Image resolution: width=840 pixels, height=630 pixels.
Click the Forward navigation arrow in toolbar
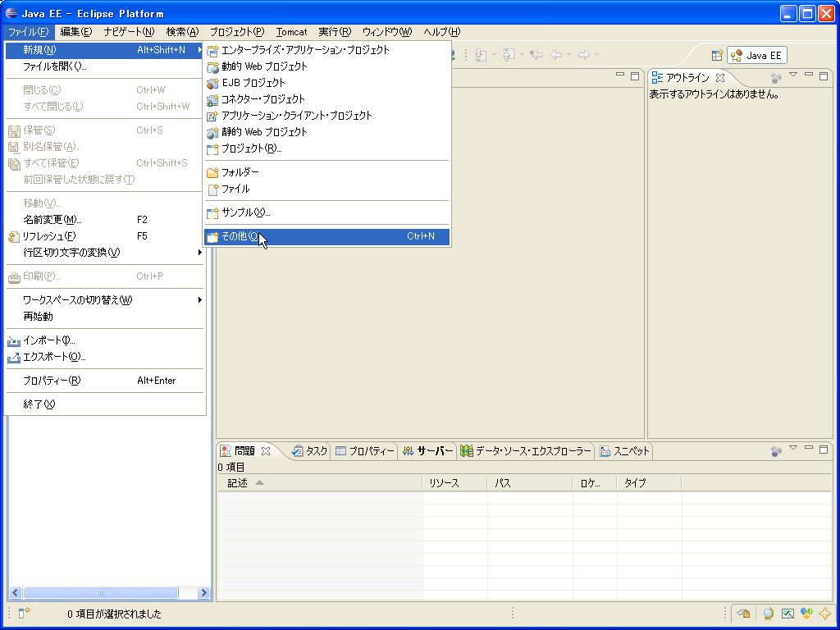coord(583,55)
